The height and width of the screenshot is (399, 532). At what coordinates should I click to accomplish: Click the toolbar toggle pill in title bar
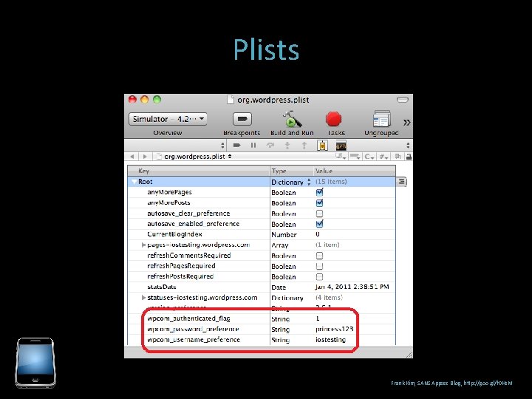pos(403,100)
